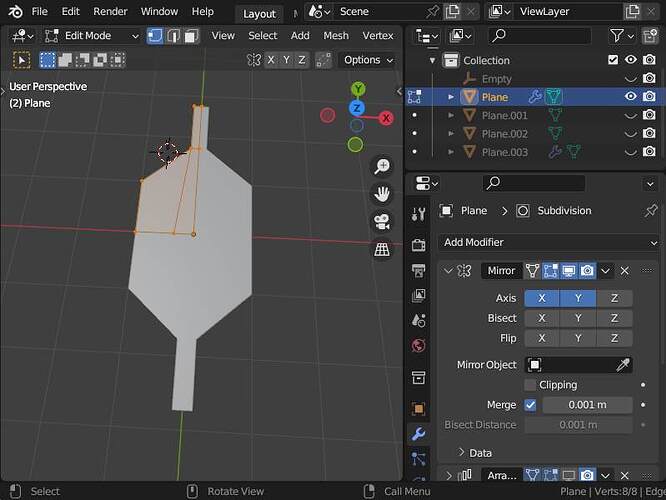
Task: Expand the Data subpanel
Action: tap(461, 453)
